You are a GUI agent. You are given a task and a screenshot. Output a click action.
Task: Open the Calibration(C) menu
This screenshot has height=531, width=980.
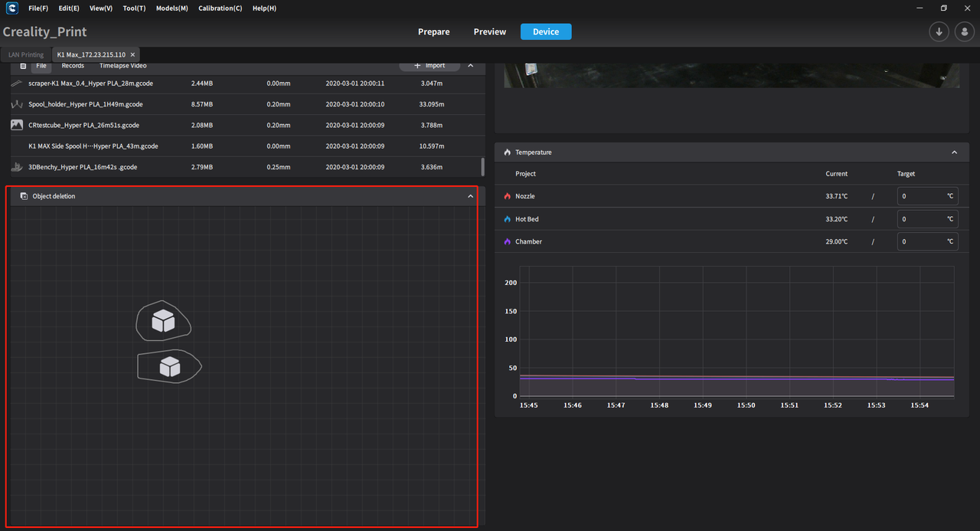tap(220, 8)
